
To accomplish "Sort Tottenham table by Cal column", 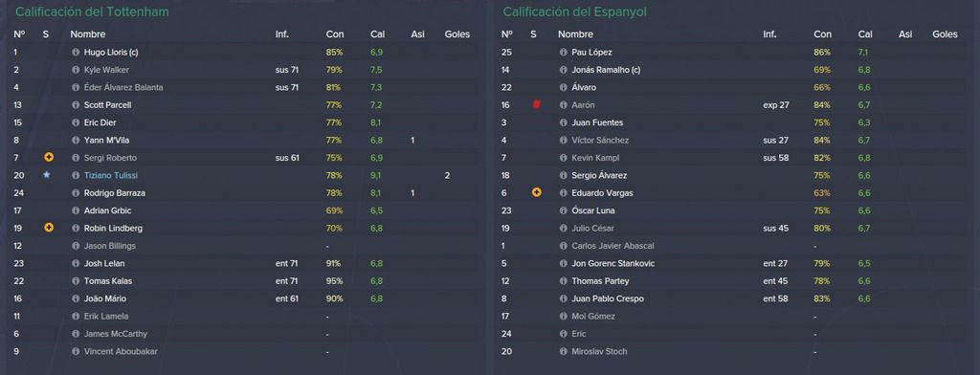I will coord(377,34).
